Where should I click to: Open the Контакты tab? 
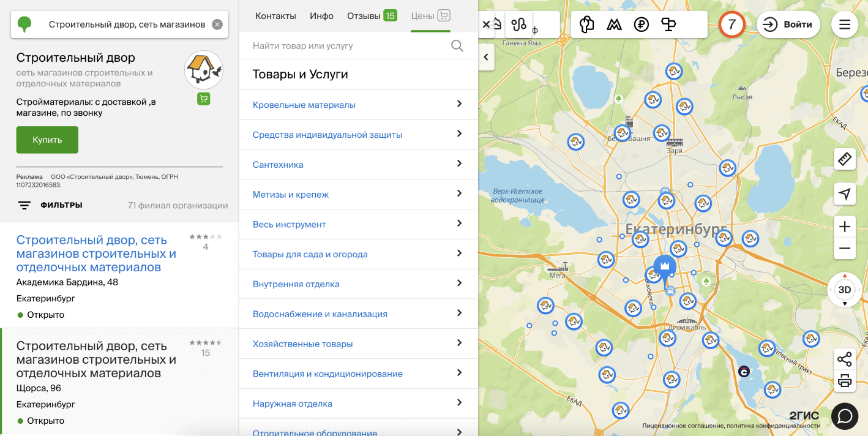point(275,16)
